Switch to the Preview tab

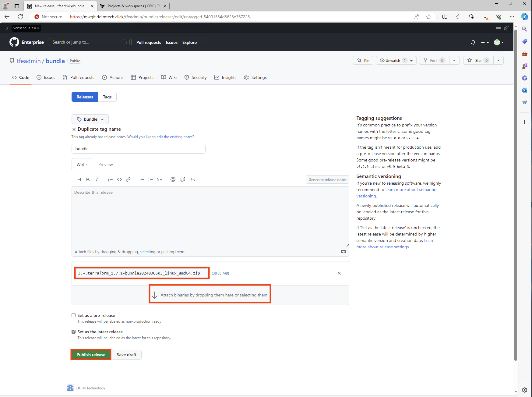pos(105,165)
